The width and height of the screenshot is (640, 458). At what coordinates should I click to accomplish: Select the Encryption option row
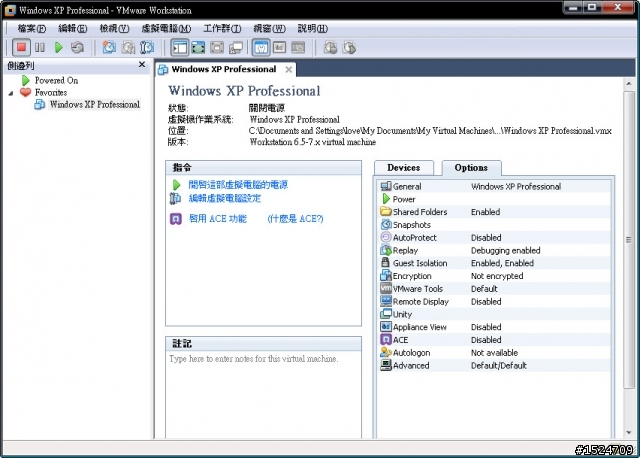[x=493, y=276]
